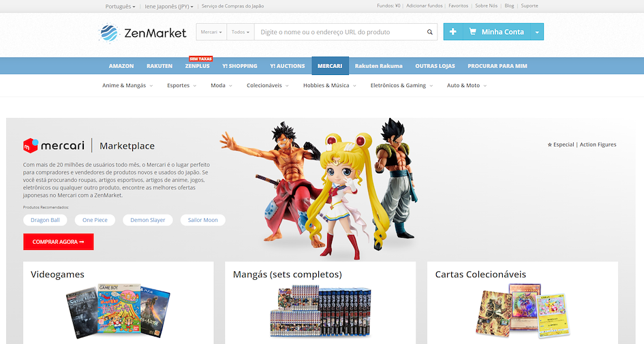
Task: Expand the Colecionáveis category
Action: 267,85
